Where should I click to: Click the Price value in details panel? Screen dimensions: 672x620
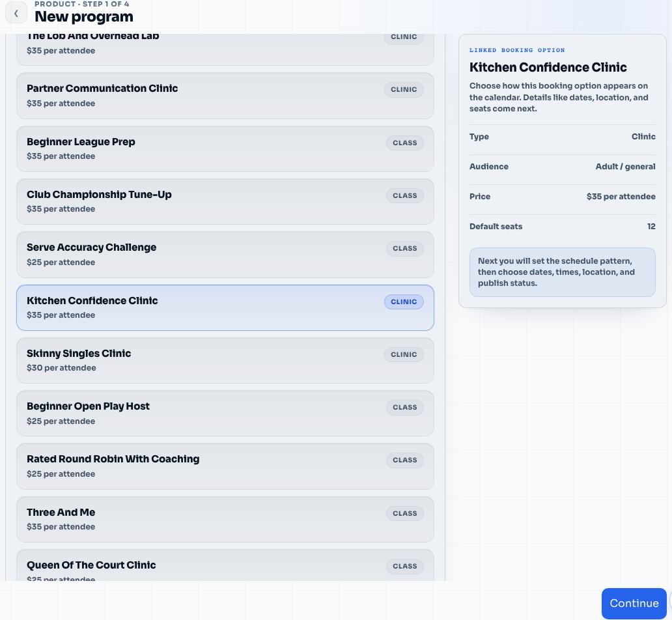pyautogui.click(x=621, y=197)
